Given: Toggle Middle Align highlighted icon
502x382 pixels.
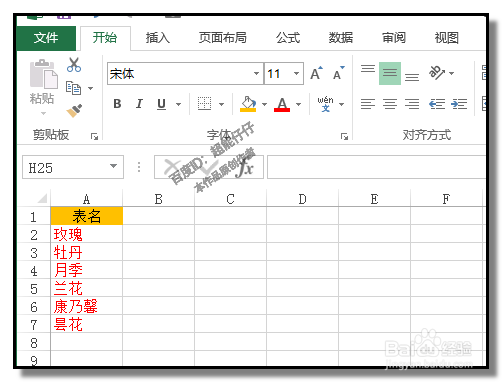Looking at the screenshot, I should 390,73.
